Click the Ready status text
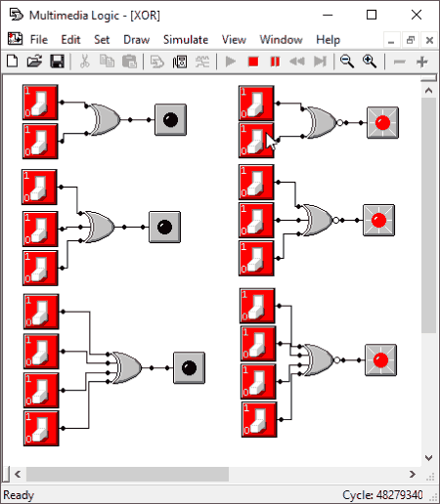Screen dimensions: 440x504 point(19,495)
